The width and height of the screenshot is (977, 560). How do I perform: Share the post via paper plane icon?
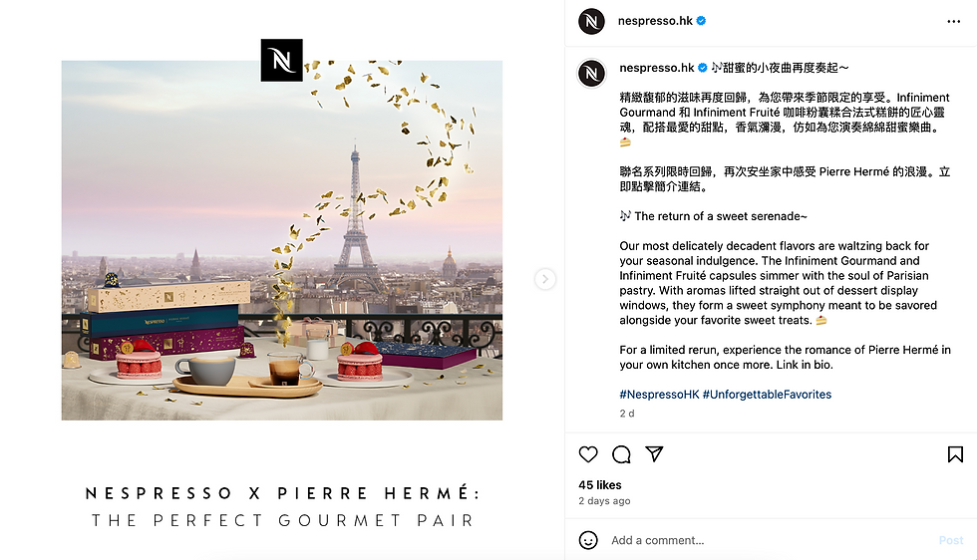pyautogui.click(x=654, y=454)
